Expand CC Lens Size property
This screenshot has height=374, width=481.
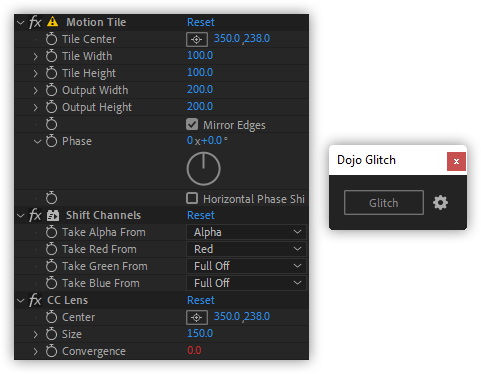36,334
